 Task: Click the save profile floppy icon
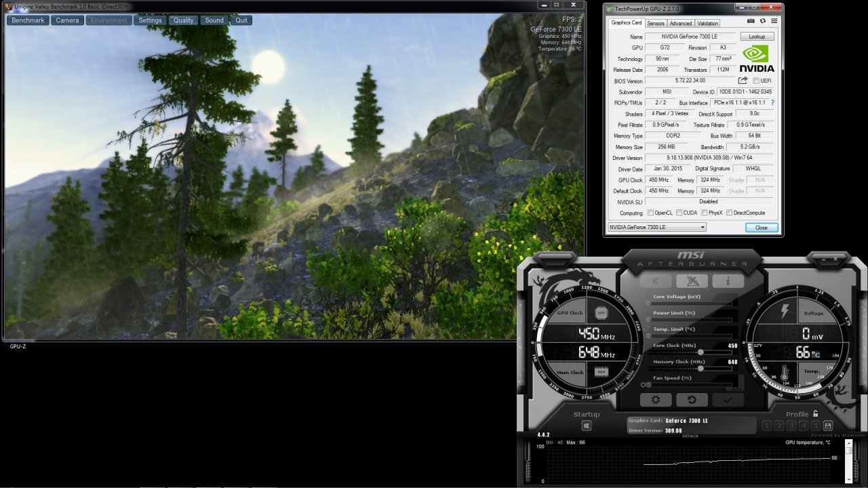pos(828,426)
